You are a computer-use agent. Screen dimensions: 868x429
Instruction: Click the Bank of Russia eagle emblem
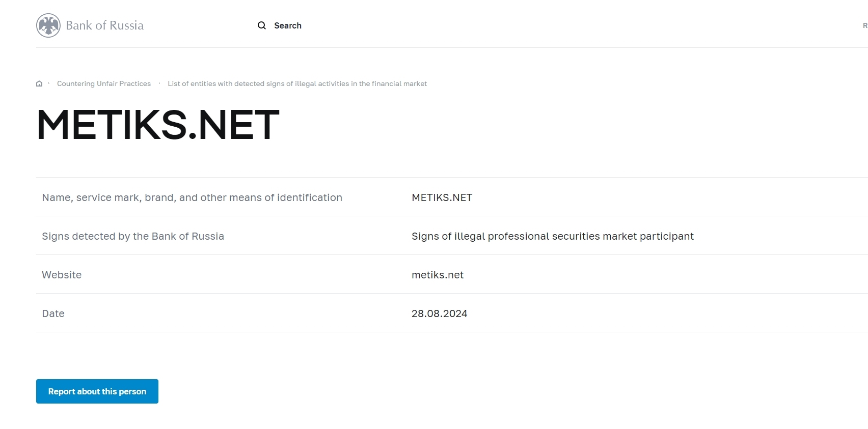(x=48, y=25)
